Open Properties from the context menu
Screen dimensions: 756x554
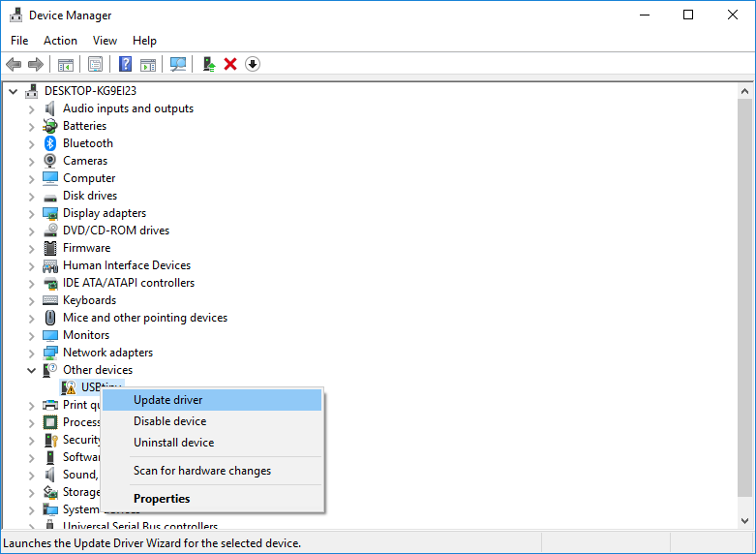(162, 499)
